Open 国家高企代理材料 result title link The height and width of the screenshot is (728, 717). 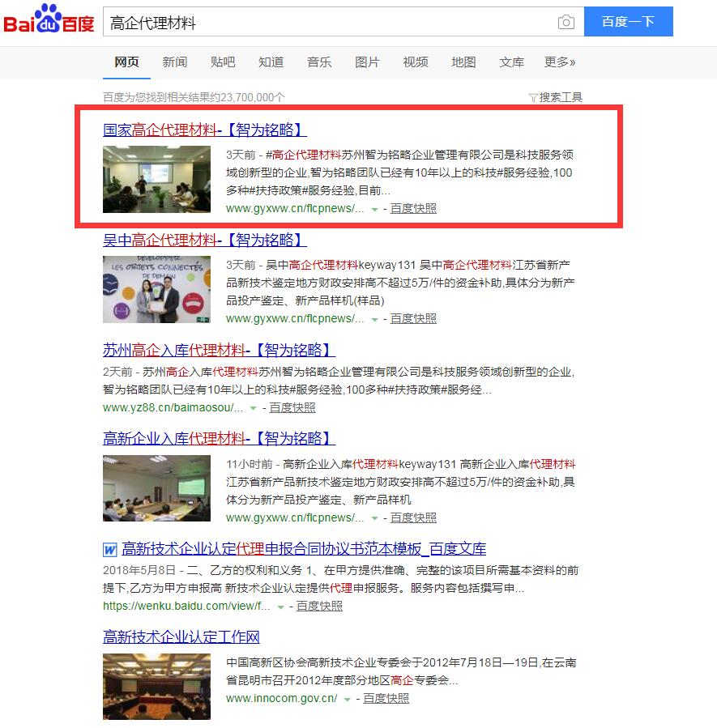(204, 130)
